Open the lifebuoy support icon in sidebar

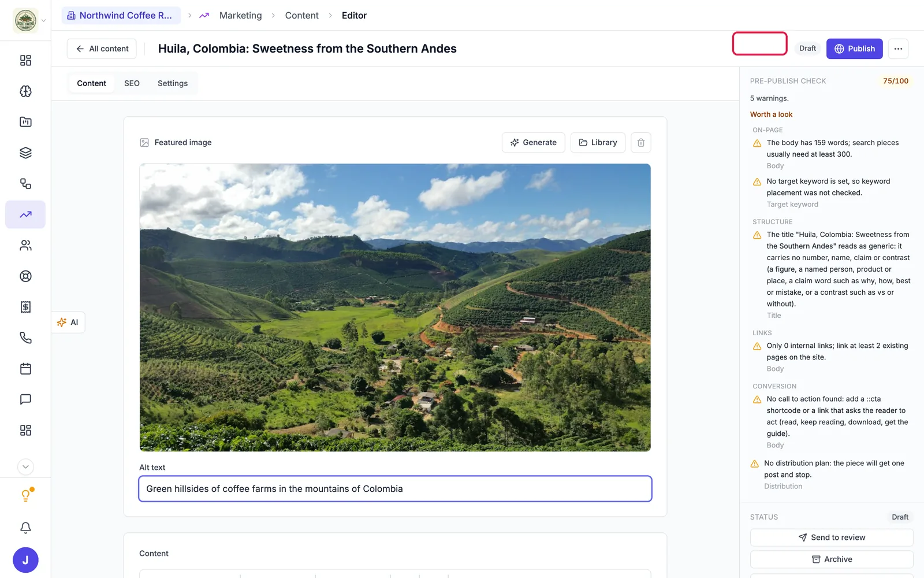point(25,276)
